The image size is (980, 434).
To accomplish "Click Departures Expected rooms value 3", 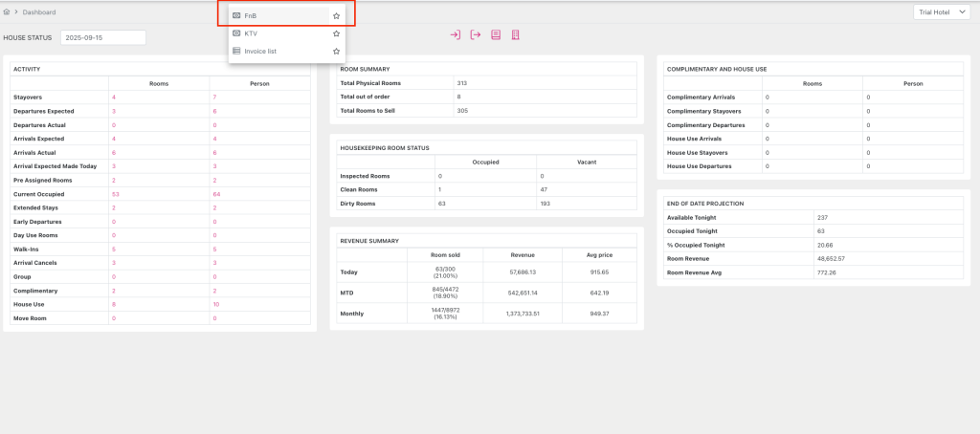I will coord(113,111).
